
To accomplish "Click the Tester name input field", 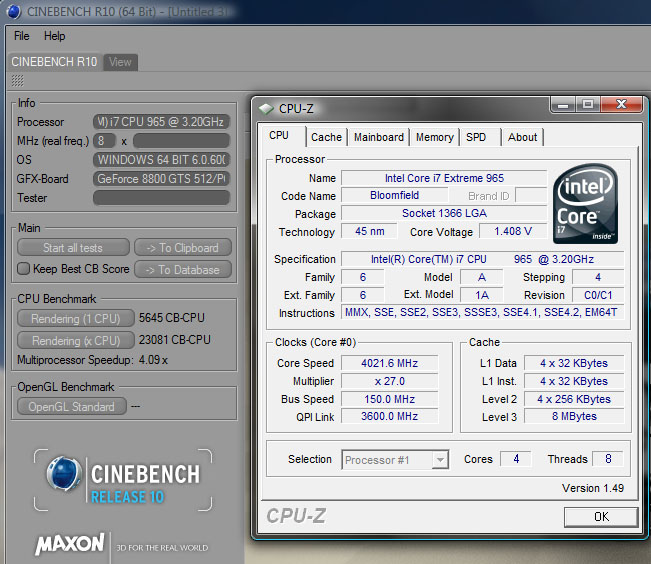I will (161, 198).
